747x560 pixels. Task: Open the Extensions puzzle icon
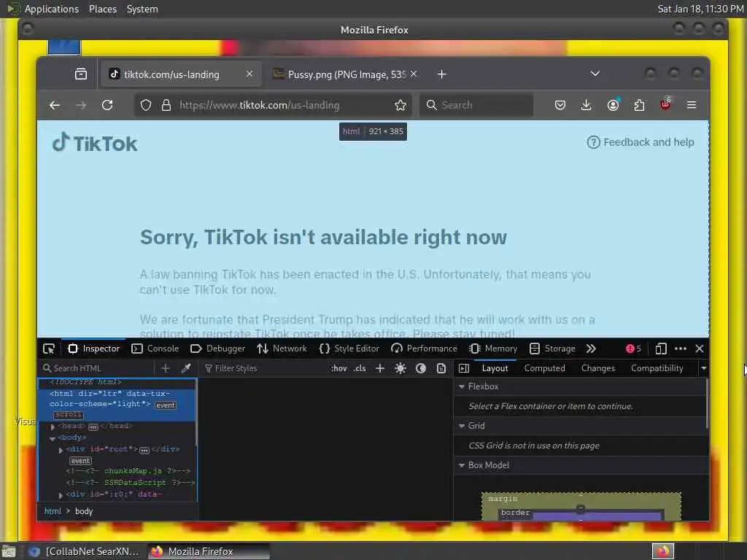(639, 105)
